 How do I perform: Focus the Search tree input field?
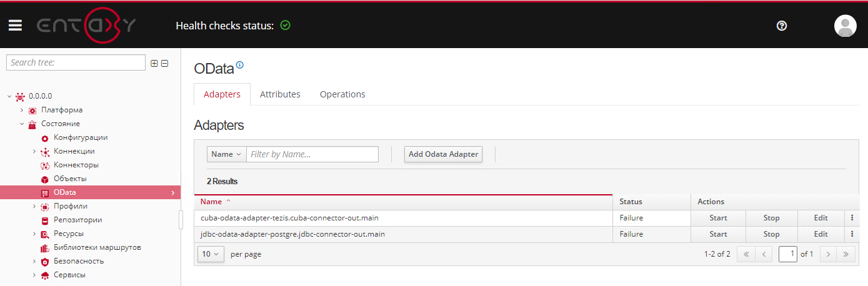pos(76,62)
